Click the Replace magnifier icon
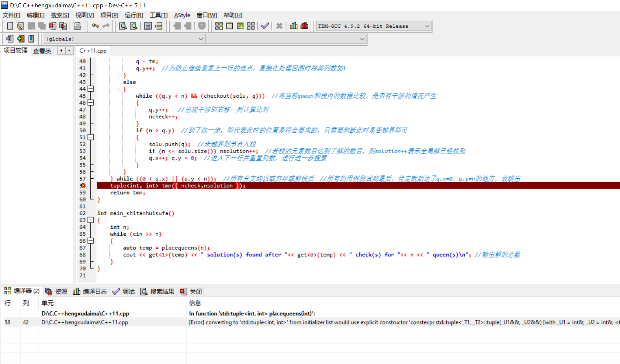Screen dimensions: 620x364 pyautogui.click(x=134, y=26)
